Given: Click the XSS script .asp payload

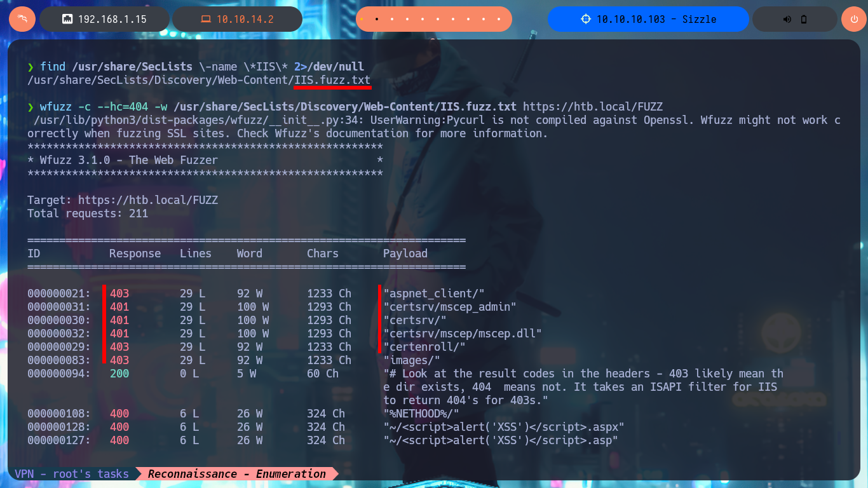Looking at the screenshot, I should [x=500, y=440].
